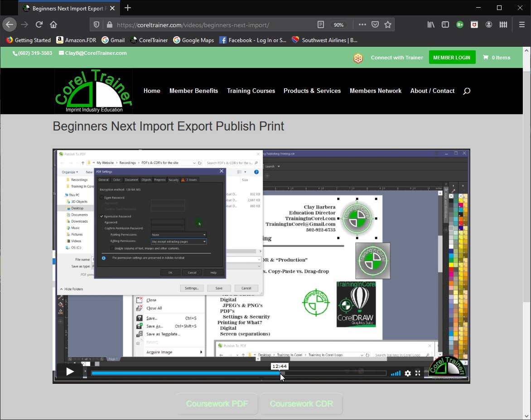Open About / Contact menu item
Image resolution: width=531 pixels, height=420 pixels.
tap(432, 91)
